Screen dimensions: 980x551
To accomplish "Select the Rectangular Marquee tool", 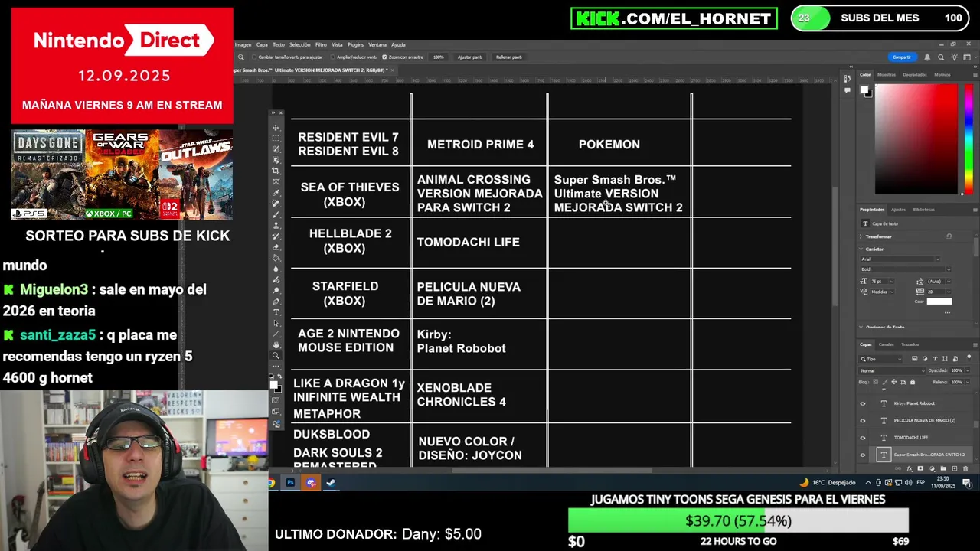I will (x=276, y=139).
